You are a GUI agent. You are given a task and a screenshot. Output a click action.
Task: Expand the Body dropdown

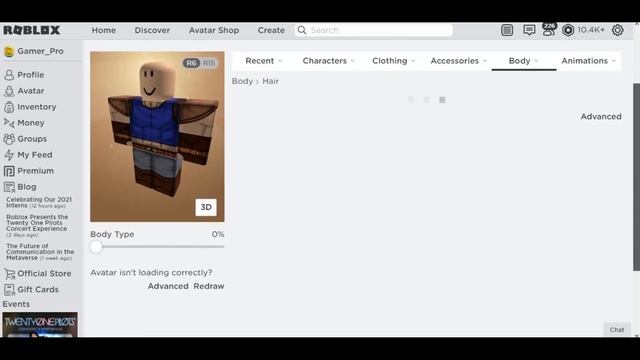tap(524, 61)
